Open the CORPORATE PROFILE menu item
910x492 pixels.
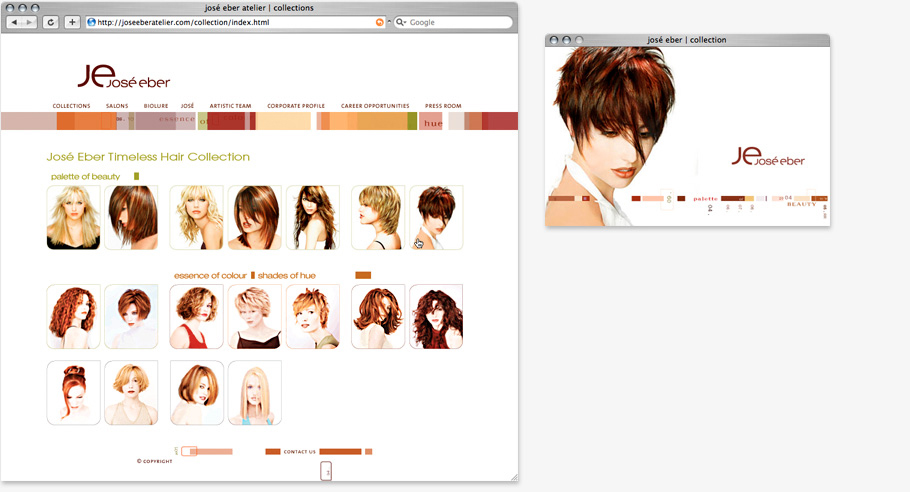(x=296, y=106)
